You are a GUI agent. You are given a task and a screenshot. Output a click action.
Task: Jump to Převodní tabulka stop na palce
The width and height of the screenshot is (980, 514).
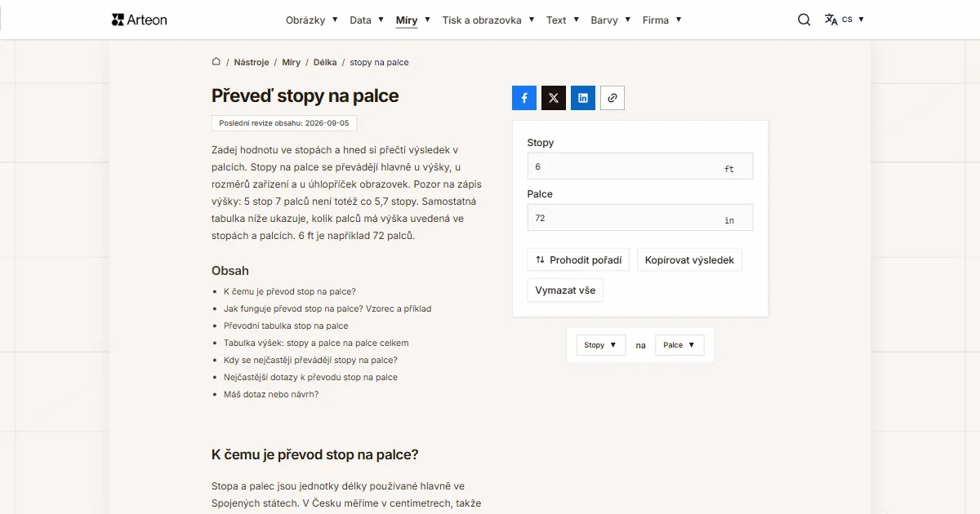coord(286,326)
